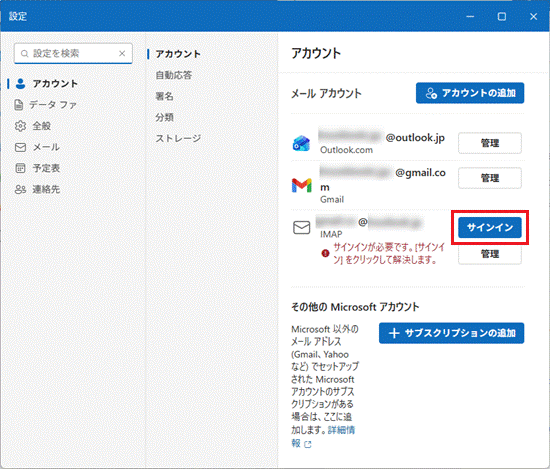
Task: Click 管理 for the Gmail account
Action: [x=490, y=178]
